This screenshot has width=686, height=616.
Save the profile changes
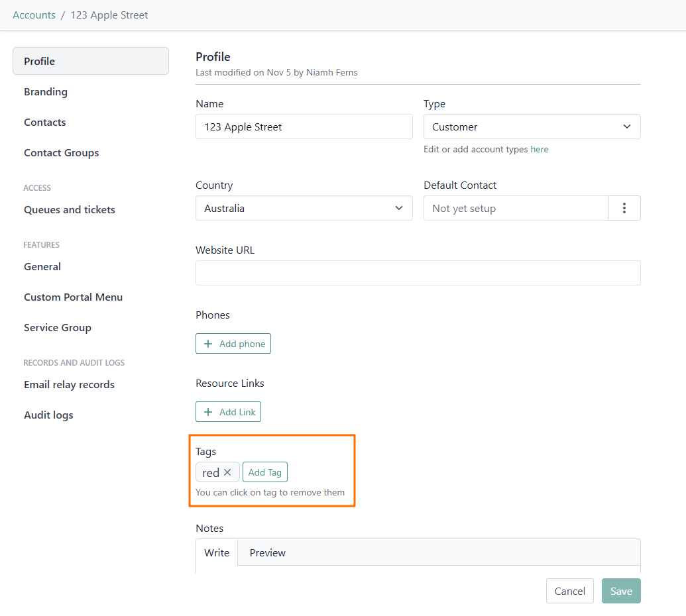[x=621, y=591]
